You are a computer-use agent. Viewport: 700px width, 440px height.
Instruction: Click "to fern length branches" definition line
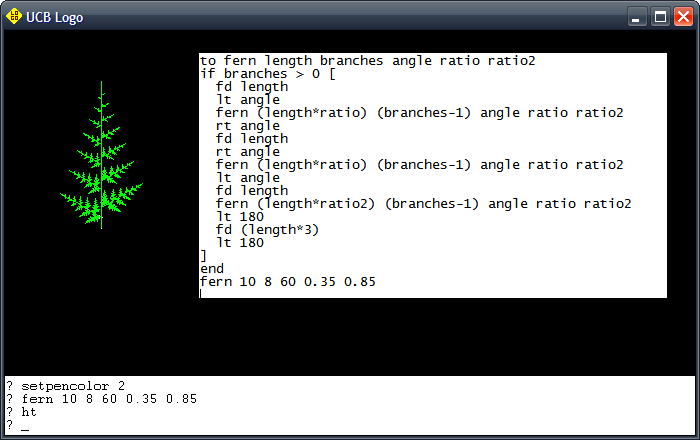pyautogui.click(x=367, y=61)
